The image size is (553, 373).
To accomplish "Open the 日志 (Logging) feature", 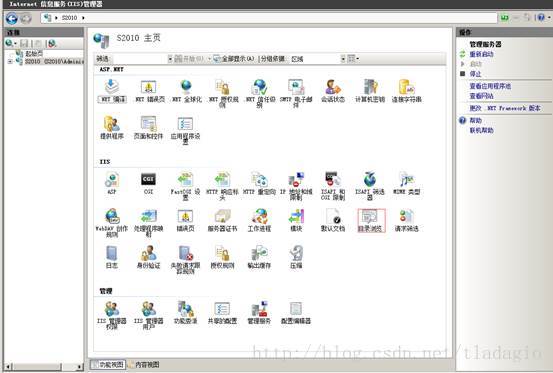I will 112,257.
